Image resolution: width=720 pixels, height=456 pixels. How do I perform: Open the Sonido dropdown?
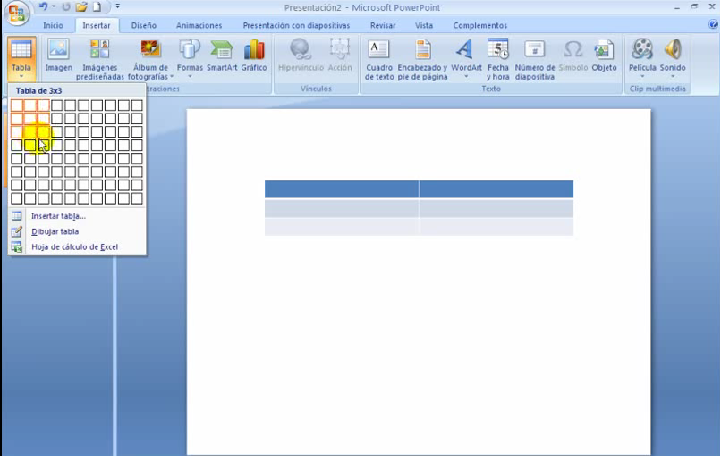[673, 76]
